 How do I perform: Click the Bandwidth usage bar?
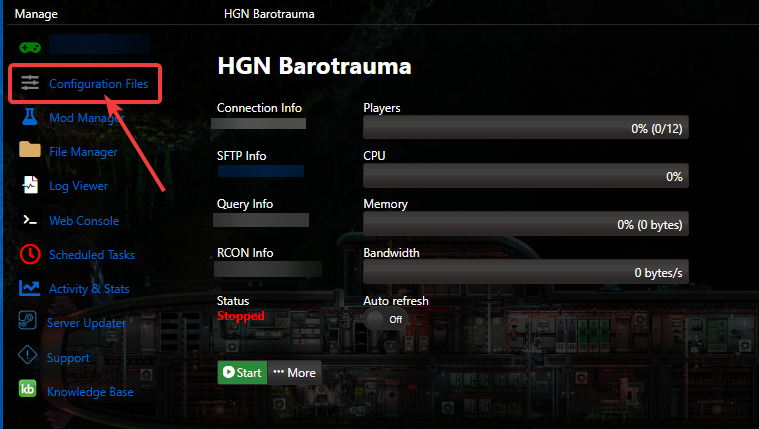point(526,272)
